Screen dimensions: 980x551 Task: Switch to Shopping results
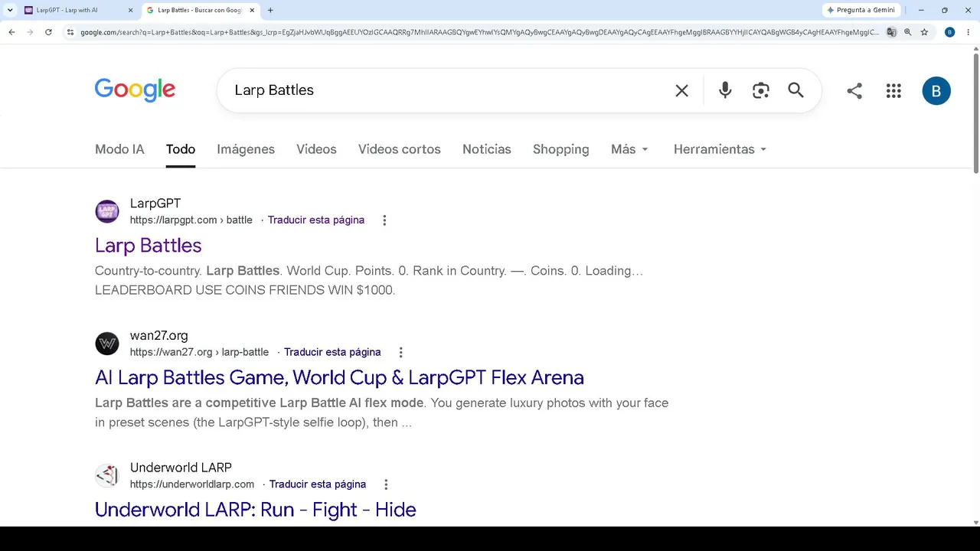561,149
